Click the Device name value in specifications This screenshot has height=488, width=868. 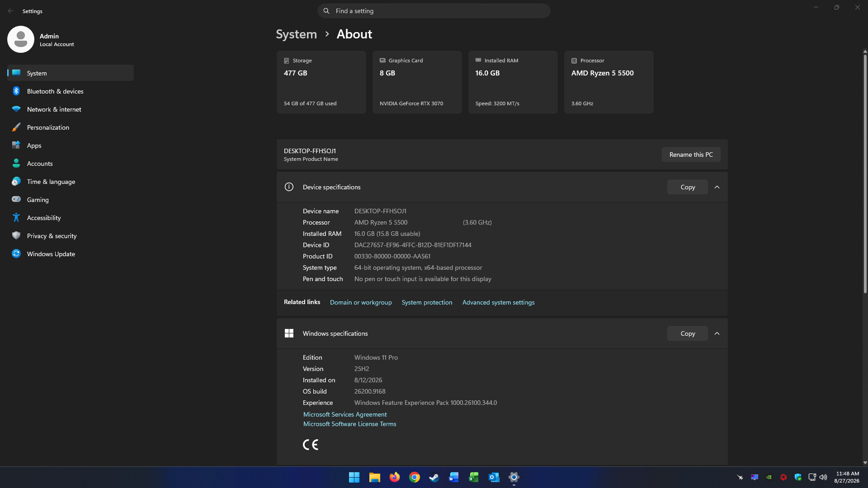[x=380, y=211]
